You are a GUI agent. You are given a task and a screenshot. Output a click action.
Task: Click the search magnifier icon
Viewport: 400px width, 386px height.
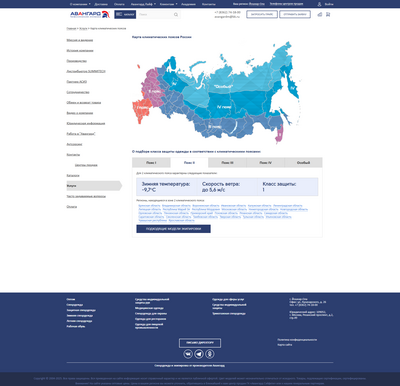(176, 14)
